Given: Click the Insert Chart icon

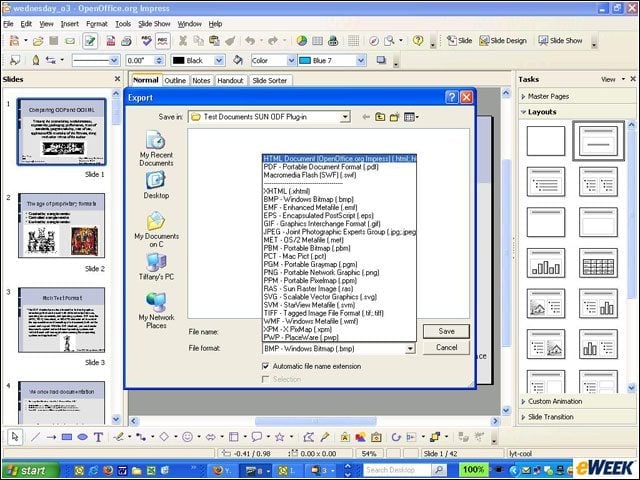Looking at the screenshot, I should (x=302, y=40).
